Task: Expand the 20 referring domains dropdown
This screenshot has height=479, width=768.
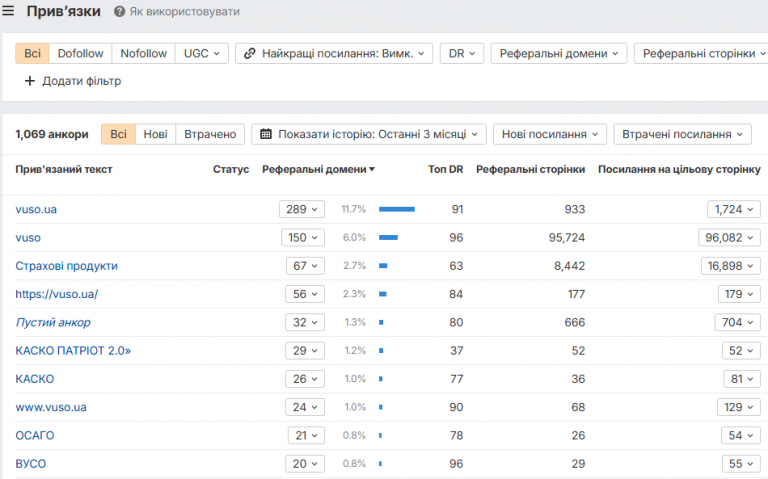Action: pyautogui.click(x=305, y=464)
